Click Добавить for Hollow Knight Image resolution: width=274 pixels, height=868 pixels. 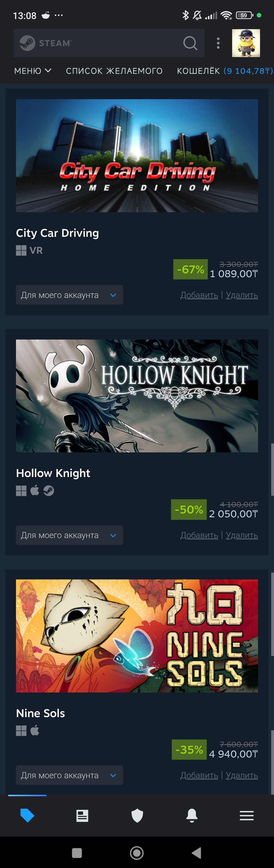point(199,535)
